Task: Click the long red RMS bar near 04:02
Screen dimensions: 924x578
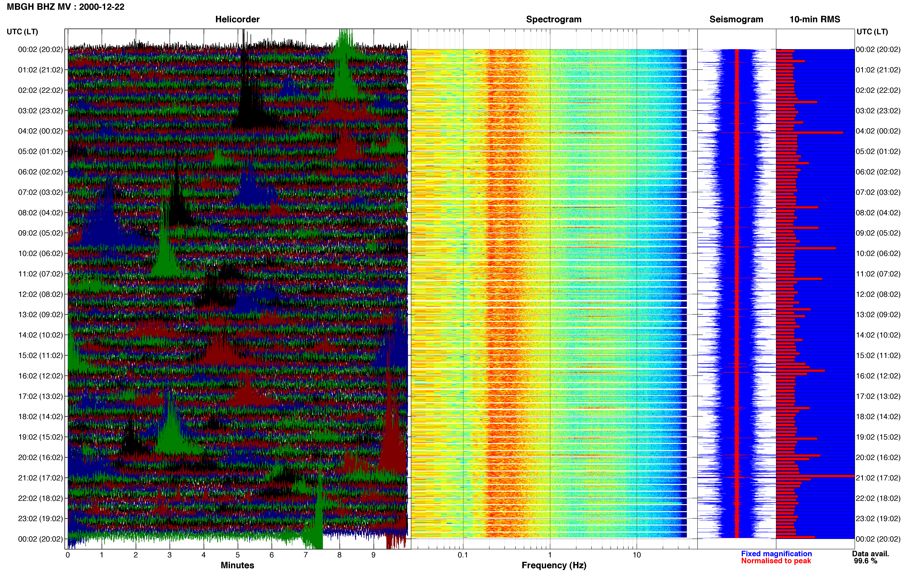Action: [x=809, y=133]
